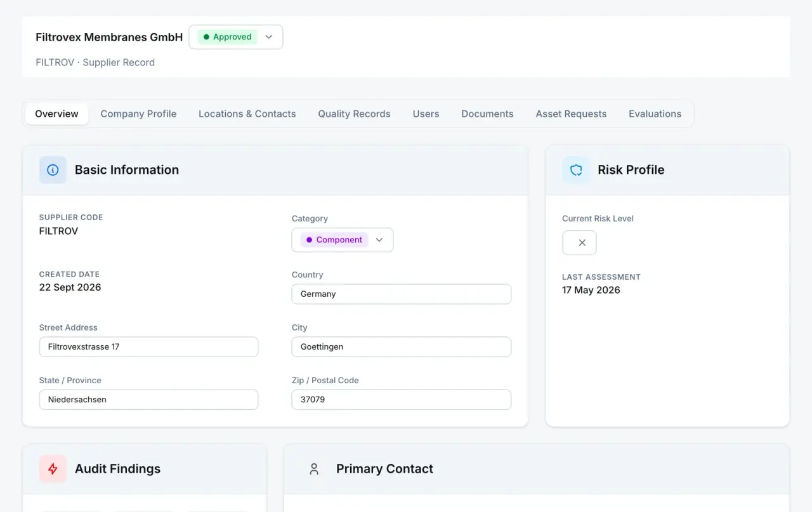
Task: Click the created date 22 Sept 2026
Action: tap(70, 287)
